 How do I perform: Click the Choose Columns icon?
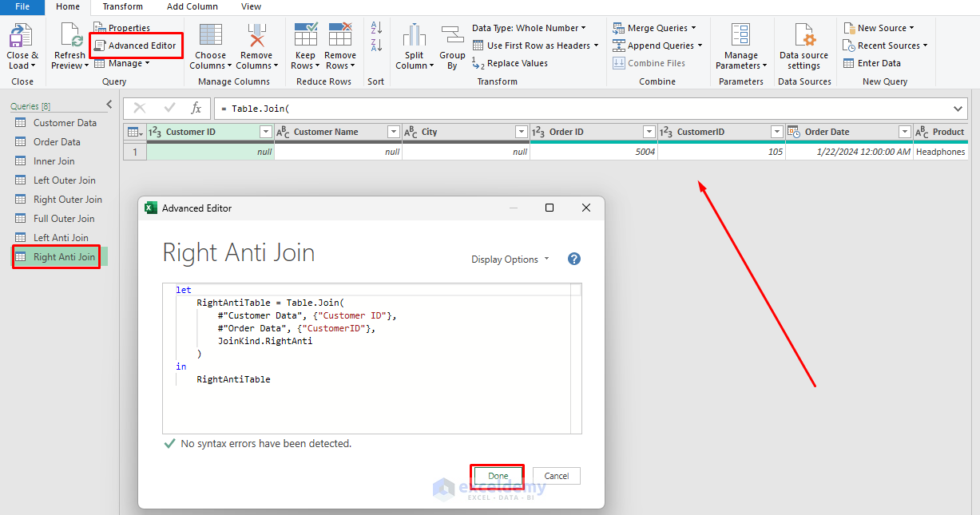coord(211,35)
